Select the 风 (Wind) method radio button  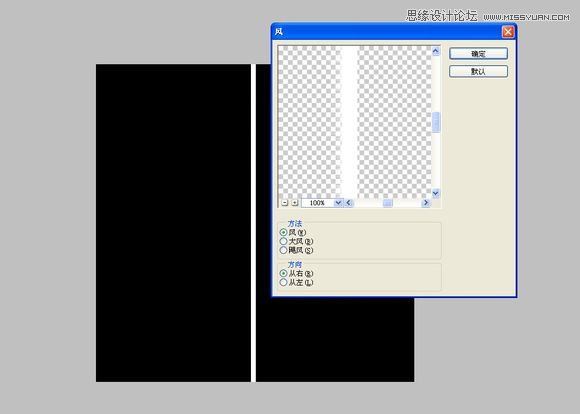click(283, 232)
